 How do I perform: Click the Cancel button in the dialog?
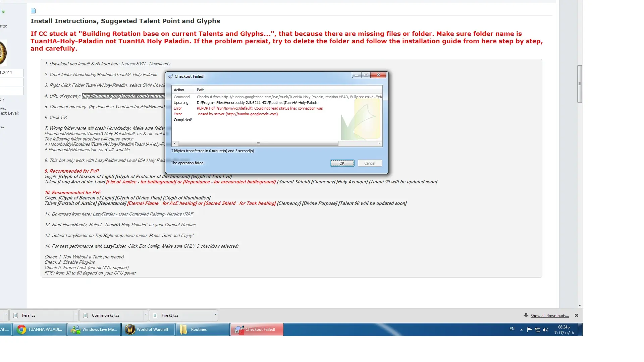[370, 163]
